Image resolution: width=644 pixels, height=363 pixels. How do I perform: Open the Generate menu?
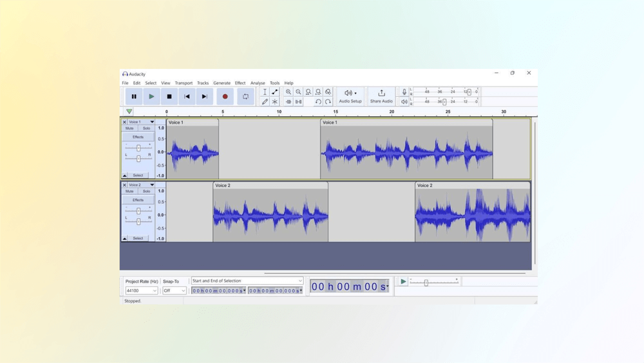click(x=222, y=83)
